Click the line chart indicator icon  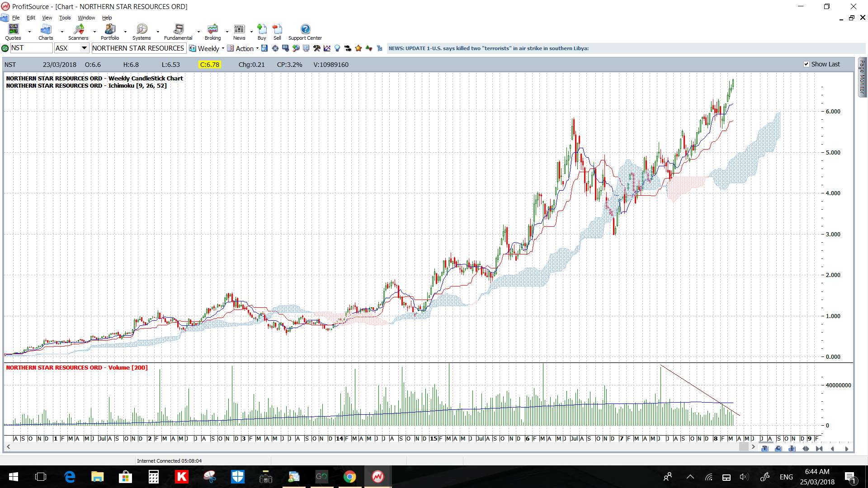pos(327,48)
